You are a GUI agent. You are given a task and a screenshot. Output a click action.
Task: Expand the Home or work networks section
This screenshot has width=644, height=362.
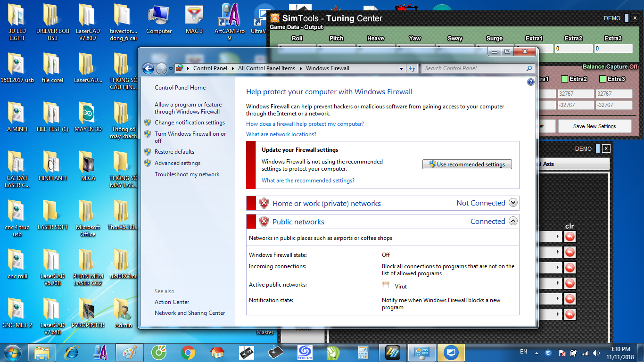pyautogui.click(x=513, y=203)
